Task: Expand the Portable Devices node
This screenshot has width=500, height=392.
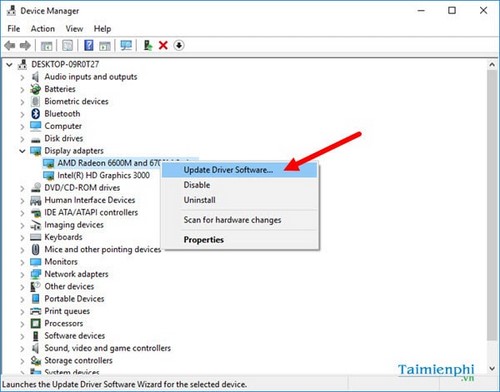Action: (22, 299)
